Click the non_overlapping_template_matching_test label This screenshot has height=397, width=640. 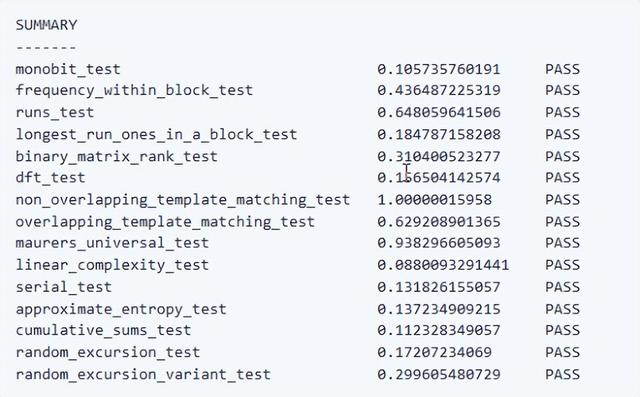[183, 200]
